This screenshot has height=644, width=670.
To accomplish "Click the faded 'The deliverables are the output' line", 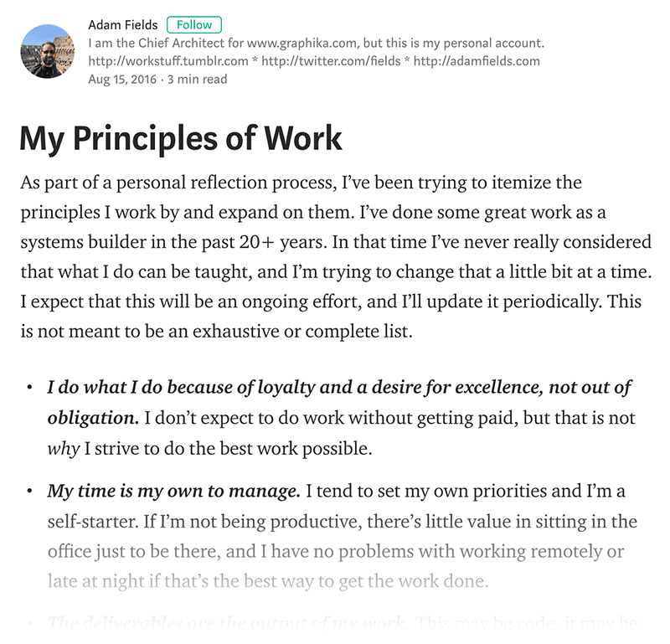I will pos(226,624).
